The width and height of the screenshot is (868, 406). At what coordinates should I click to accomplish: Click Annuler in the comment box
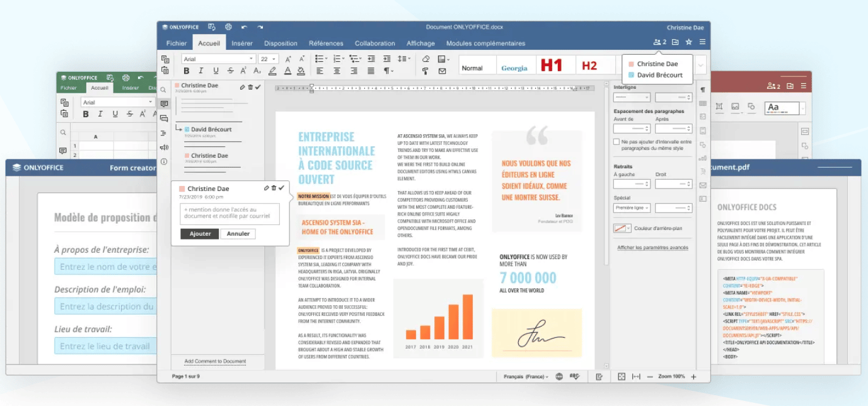point(238,234)
